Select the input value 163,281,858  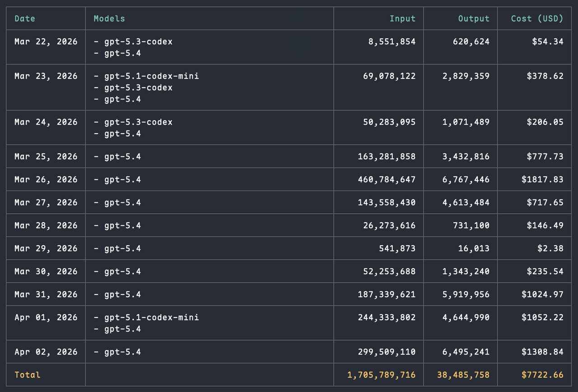point(387,157)
